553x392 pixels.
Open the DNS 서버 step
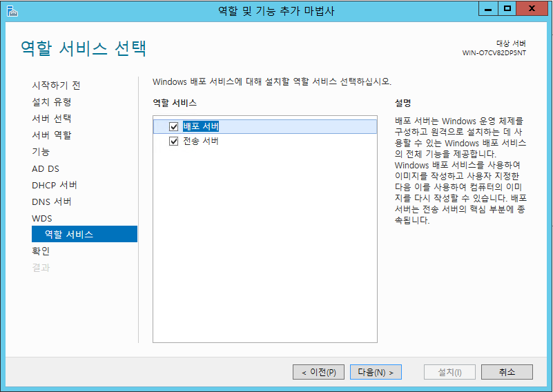(x=51, y=202)
